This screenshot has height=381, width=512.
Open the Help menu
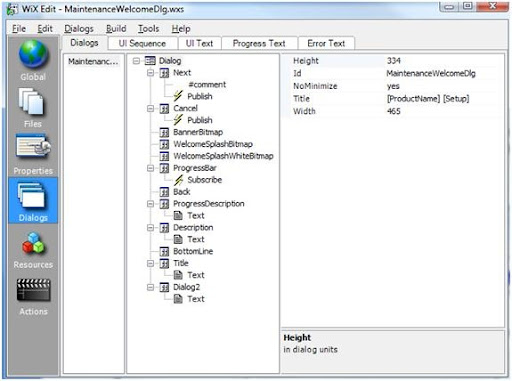(x=181, y=29)
